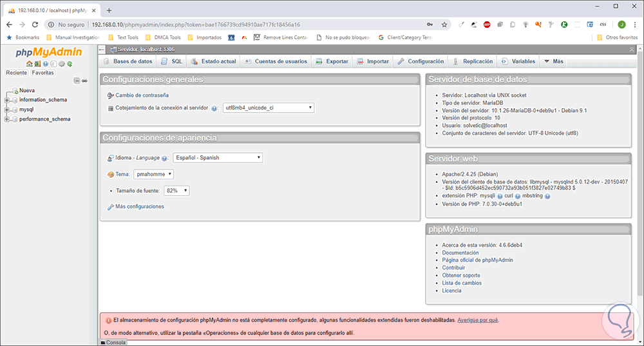Open the Bases de datos tab

pos(128,61)
